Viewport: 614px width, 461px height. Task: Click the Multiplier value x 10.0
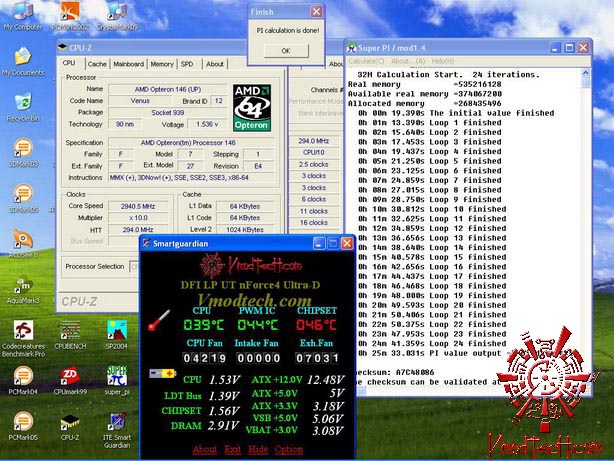[x=138, y=218]
